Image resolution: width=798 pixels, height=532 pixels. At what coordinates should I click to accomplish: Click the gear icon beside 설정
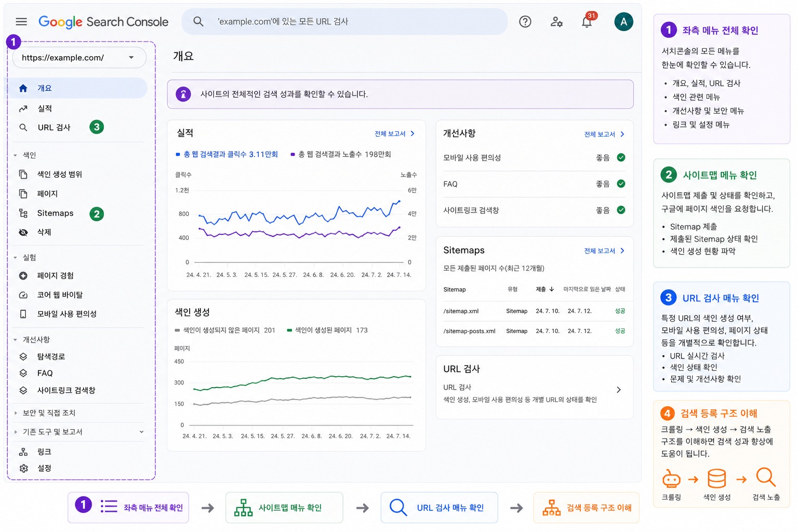(23, 468)
